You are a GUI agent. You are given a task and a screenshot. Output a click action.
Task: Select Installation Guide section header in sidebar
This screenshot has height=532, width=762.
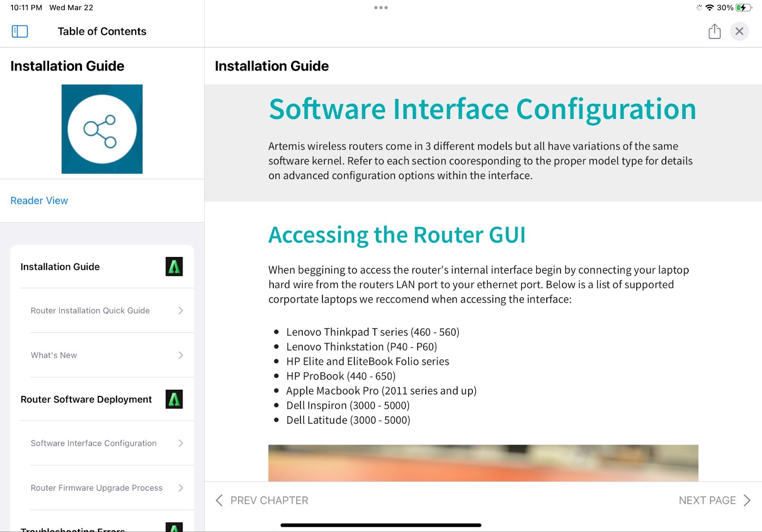(x=60, y=267)
